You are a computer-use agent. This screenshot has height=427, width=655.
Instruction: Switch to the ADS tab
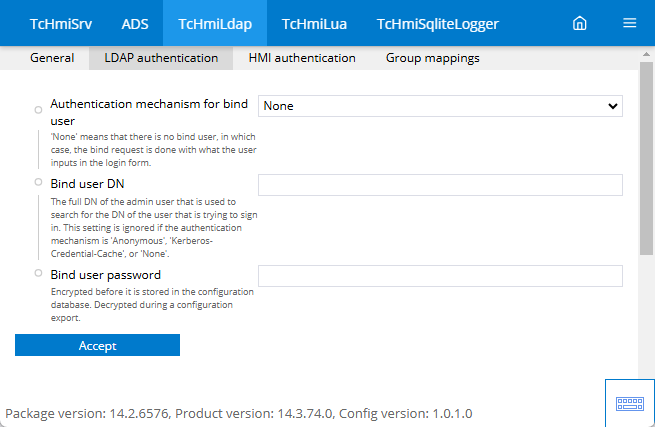pos(135,23)
